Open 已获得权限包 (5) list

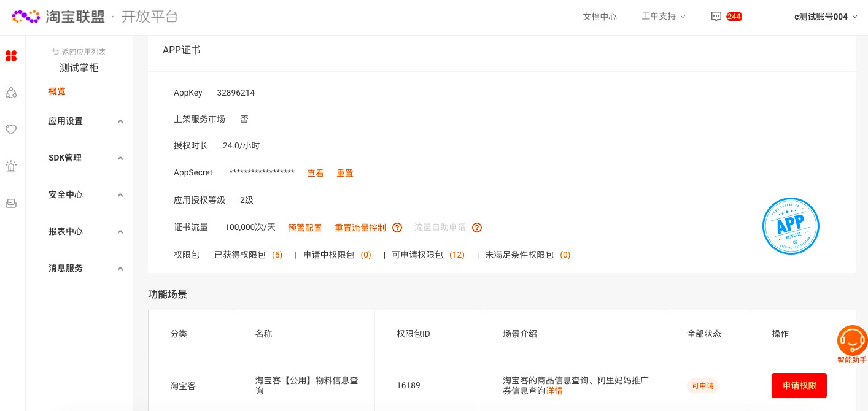pyautogui.click(x=249, y=255)
